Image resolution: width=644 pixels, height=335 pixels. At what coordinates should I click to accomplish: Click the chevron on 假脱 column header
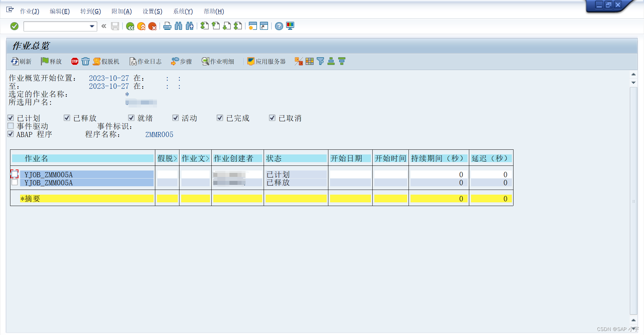(175, 158)
